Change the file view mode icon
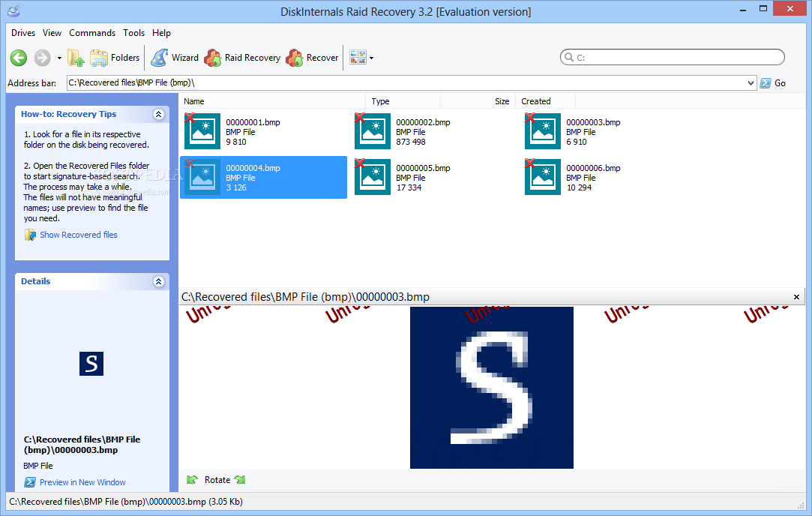 (358, 58)
